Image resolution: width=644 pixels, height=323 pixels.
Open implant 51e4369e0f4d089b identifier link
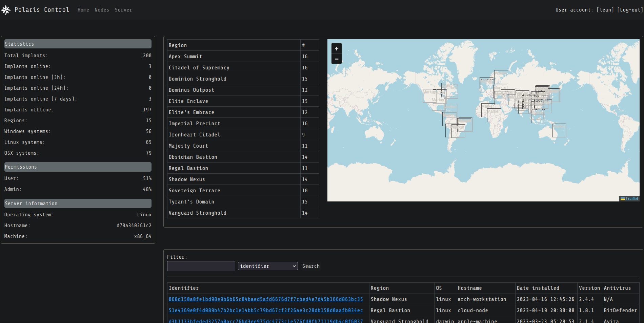[266, 310]
